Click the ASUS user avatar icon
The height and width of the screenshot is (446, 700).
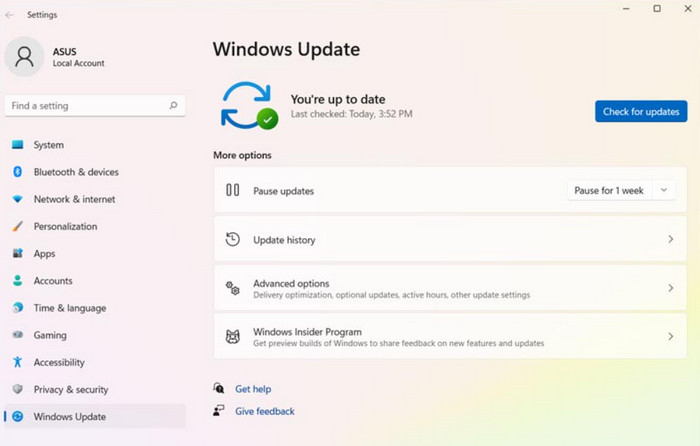[x=24, y=57]
